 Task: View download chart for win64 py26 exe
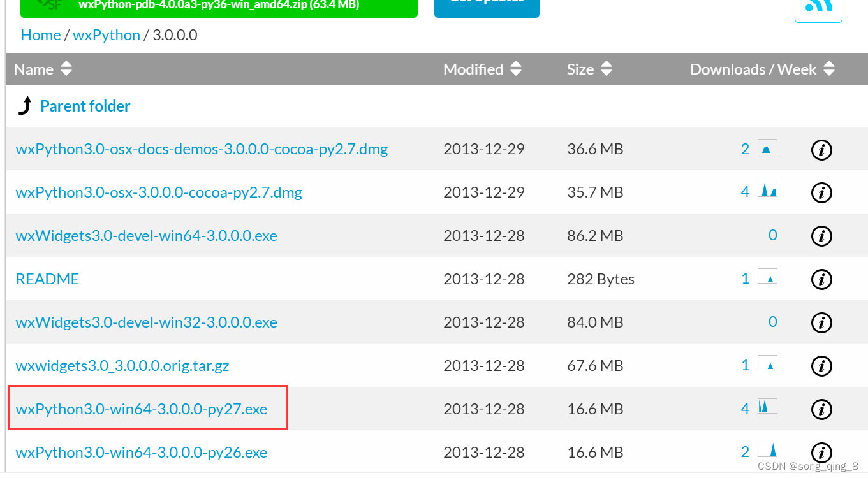click(x=767, y=449)
